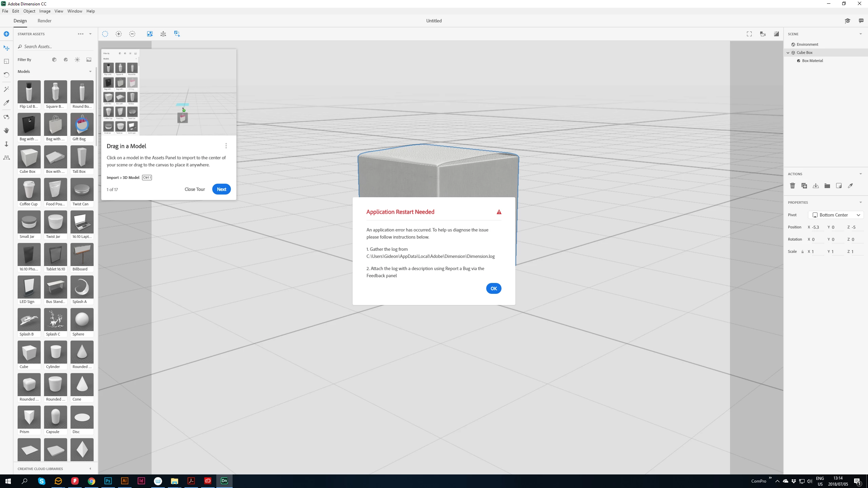
Task: Toggle the Lights filter icon
Action: 77,60
